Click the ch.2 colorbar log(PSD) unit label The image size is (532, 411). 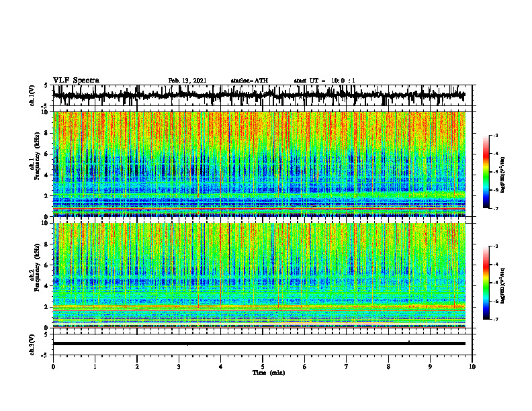pyautogui.click(x=503, y=285)
